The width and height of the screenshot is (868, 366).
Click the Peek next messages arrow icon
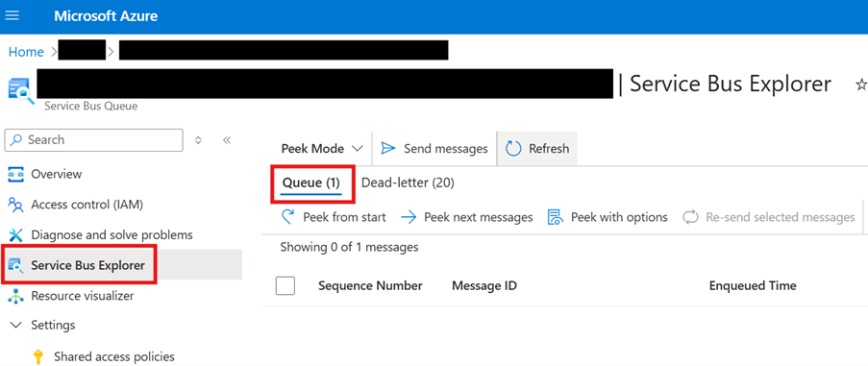click(408, 217)
